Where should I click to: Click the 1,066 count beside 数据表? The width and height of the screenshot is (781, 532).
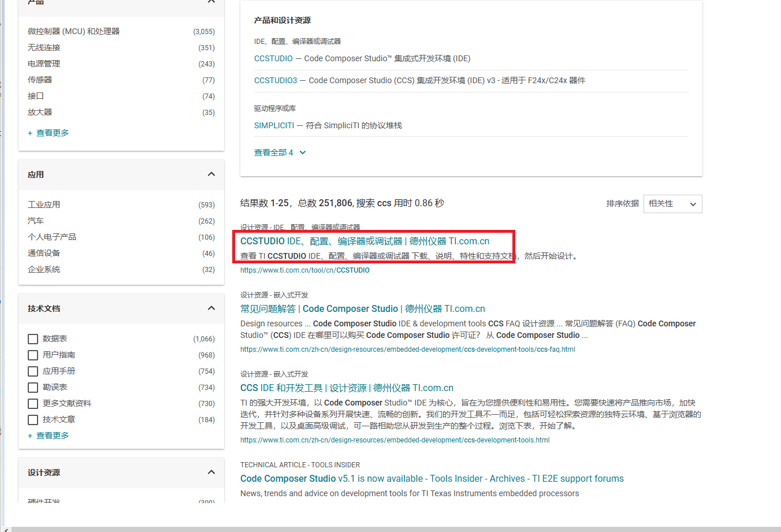(x=204, y=339)
